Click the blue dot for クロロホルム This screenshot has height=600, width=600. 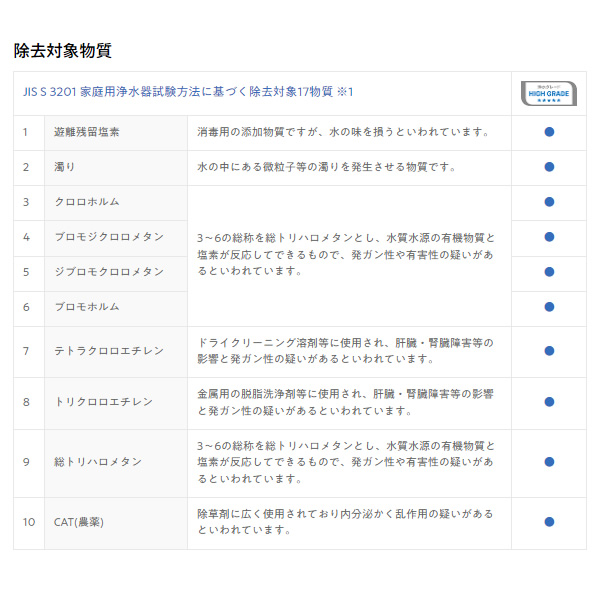549,202
